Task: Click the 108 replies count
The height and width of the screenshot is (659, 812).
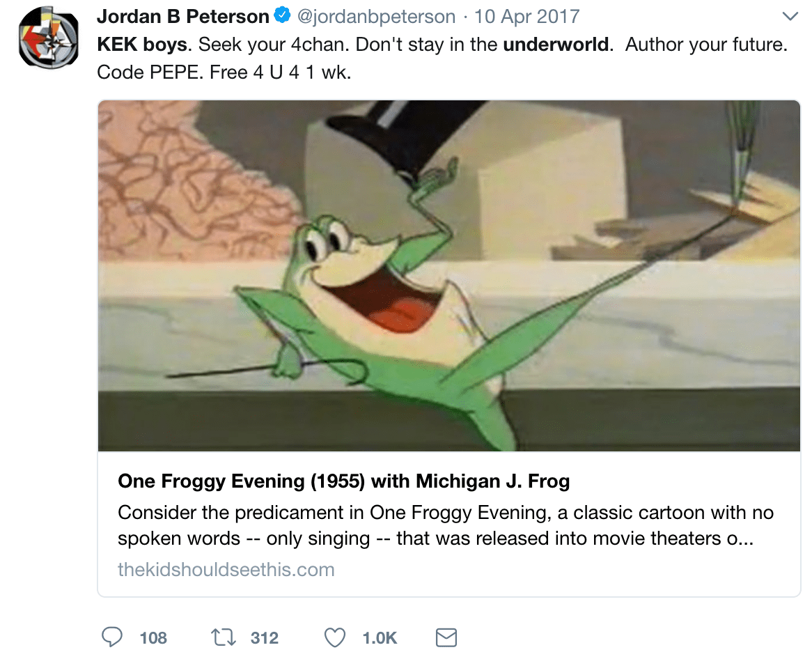Action: pyautogui.click(x=153, y=637)
